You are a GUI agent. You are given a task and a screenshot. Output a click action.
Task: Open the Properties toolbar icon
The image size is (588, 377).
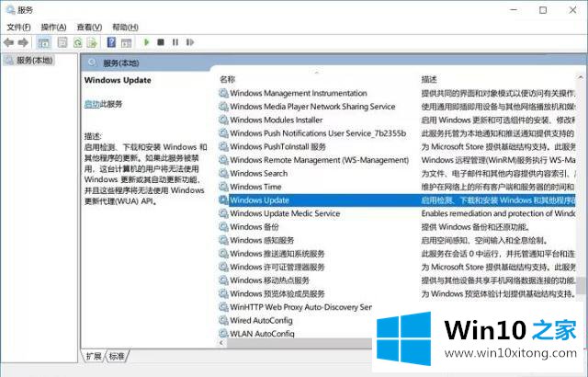click(62, 42)
